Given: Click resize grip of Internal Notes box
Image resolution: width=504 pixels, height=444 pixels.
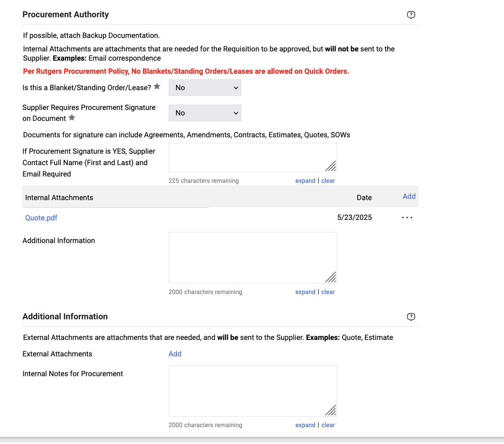Looking at the screenshot, I should pyautogui.click(x=331, y=411).
